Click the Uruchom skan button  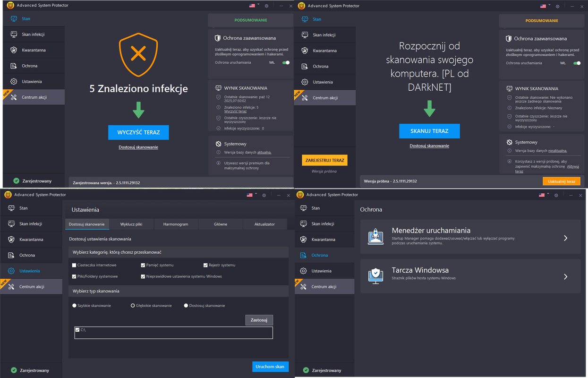click(270, 367)
